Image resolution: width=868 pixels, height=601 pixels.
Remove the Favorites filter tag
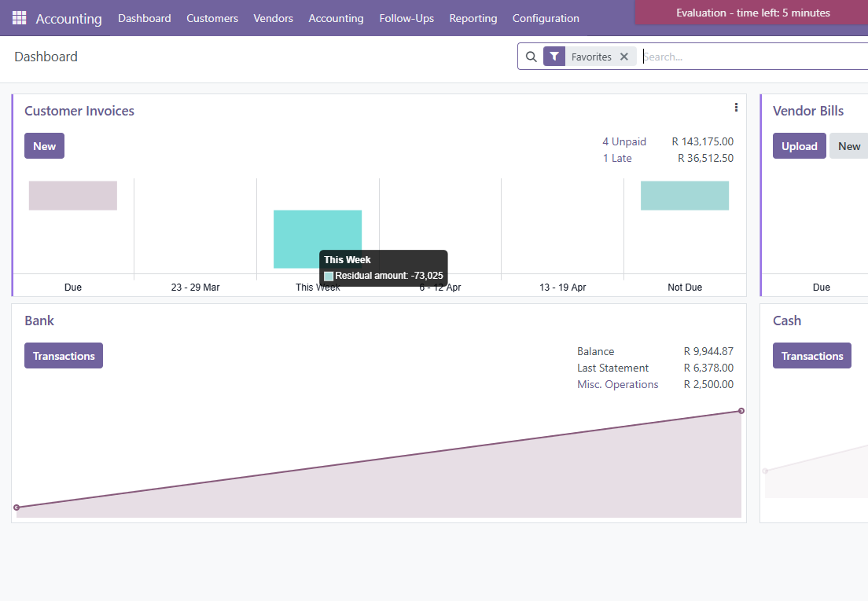pyautogui.click(x=624, y=57)
